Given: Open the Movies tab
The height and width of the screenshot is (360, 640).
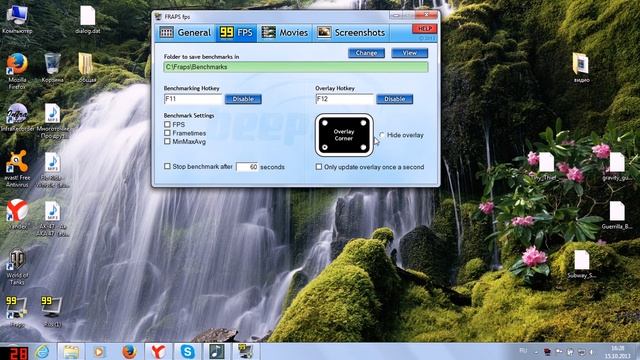Looking at the screenshot, I should tap(285, 33).
